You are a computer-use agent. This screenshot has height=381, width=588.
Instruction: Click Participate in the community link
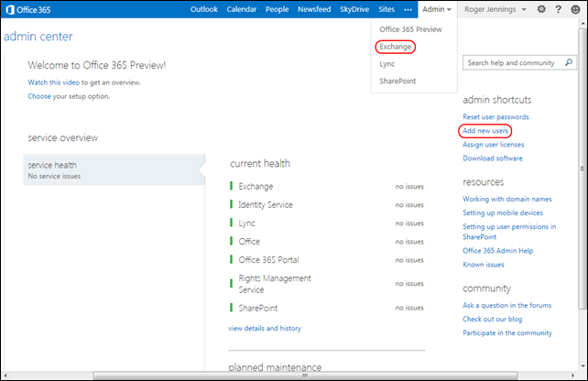pos(507,333)
